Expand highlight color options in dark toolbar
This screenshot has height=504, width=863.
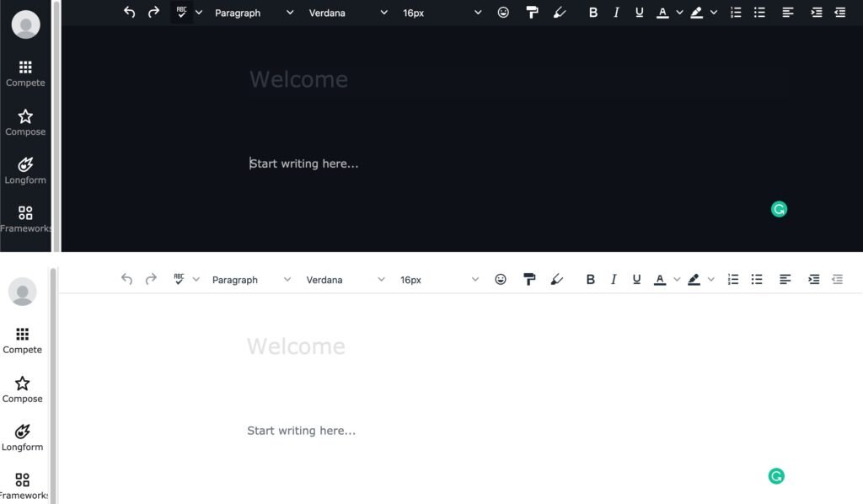(x=713, y=12)
